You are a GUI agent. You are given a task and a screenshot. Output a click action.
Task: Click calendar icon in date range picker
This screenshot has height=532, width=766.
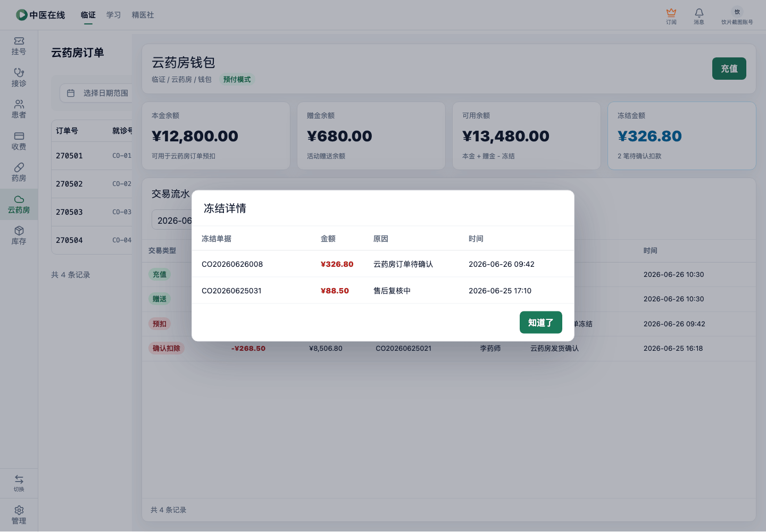coord(71,93)
